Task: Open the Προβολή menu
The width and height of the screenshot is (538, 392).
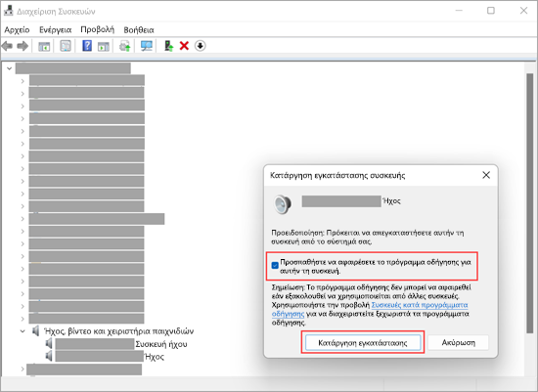Action: [98, 30]
